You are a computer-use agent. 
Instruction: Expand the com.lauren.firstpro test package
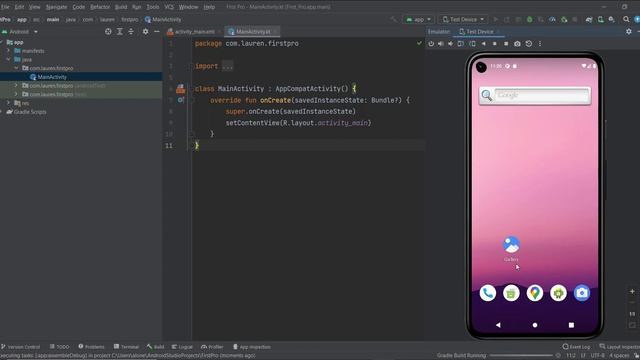tap(16, 94)
